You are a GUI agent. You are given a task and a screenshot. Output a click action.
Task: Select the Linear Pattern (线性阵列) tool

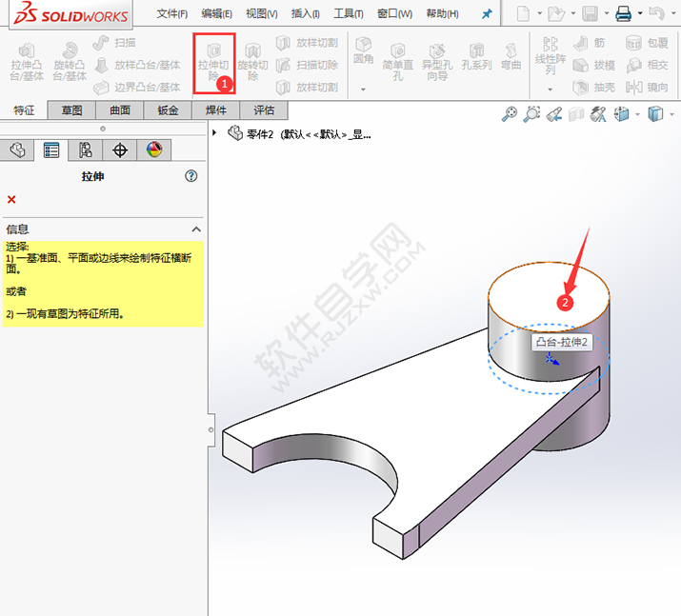pos(551,55)
